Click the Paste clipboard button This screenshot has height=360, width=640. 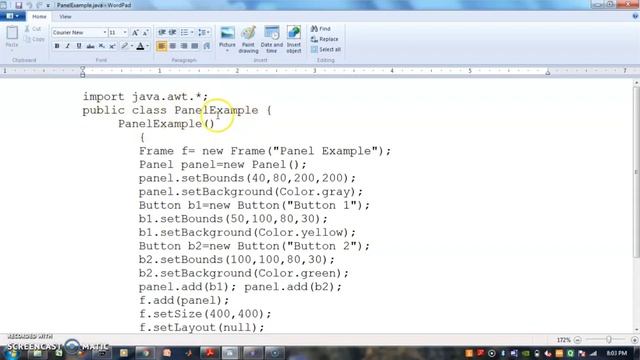point(12,37)
